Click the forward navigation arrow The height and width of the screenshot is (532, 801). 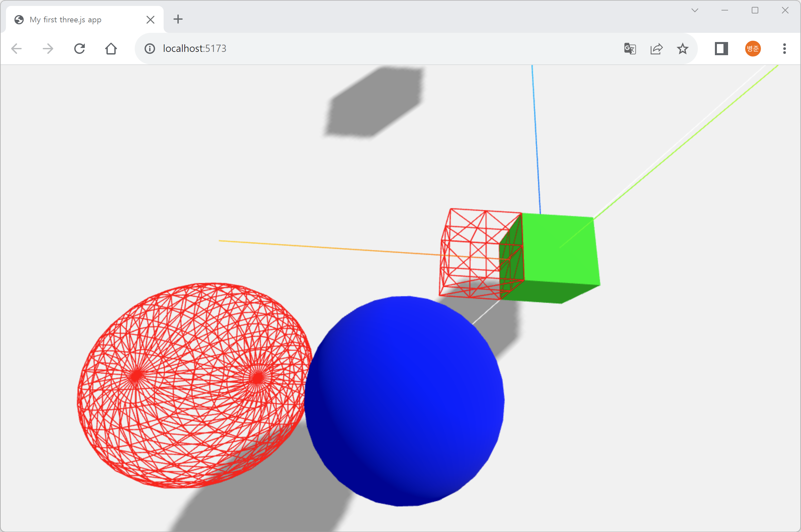pos(48,49)
